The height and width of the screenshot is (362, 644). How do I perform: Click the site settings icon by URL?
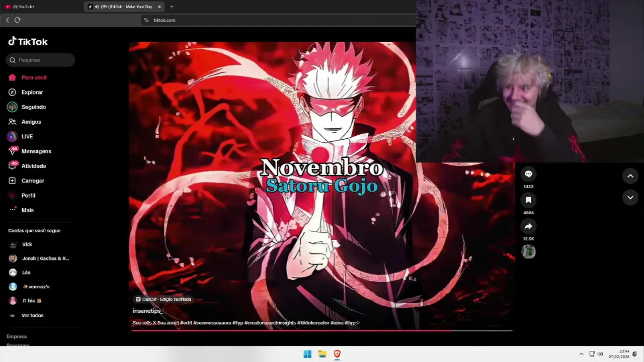(x=146, y=20)
